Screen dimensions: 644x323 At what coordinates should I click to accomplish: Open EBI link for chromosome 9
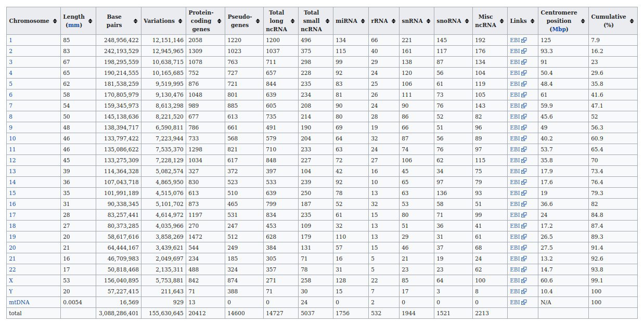coord(518,127)
